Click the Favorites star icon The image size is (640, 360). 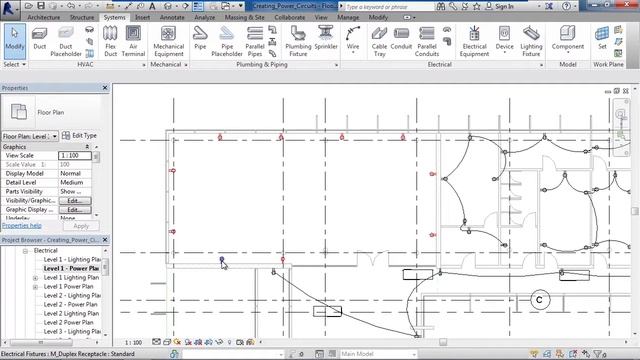tap(476, 6)
